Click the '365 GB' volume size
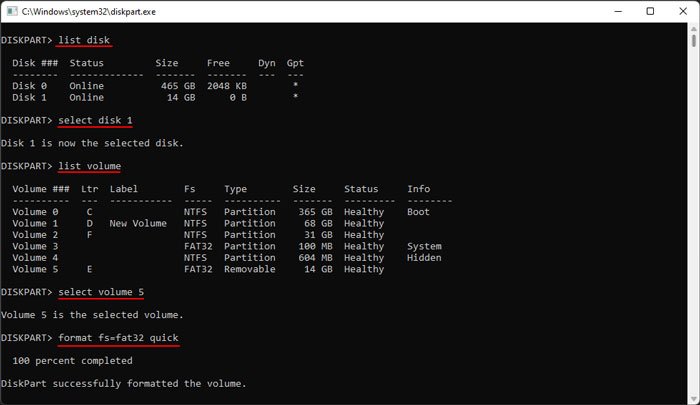This screenshot has width=700, height=405. tap(315, 212)
